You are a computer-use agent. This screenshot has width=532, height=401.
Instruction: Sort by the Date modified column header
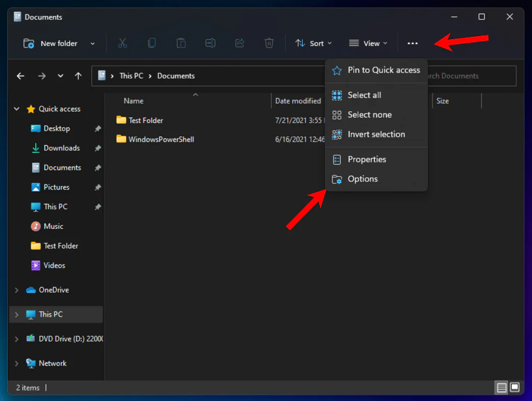point(299,101)
